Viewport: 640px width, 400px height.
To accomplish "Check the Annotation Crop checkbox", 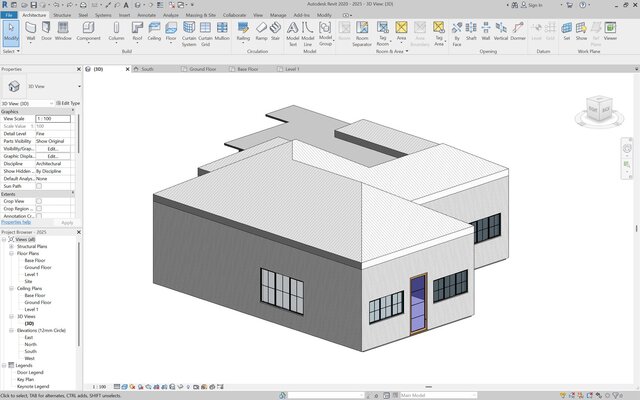I will coord(39,215).
